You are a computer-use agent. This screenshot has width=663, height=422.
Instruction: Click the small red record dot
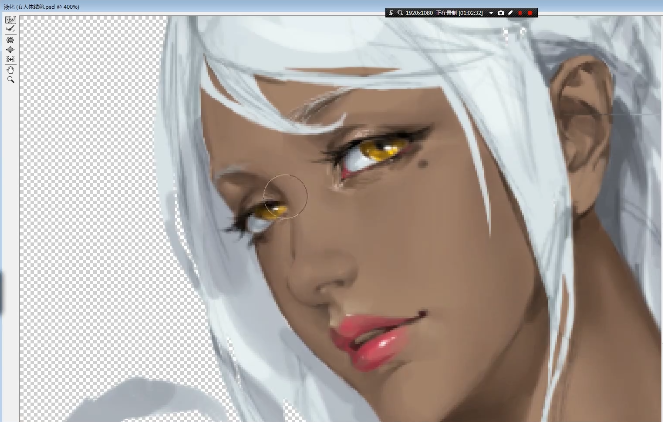520,13
